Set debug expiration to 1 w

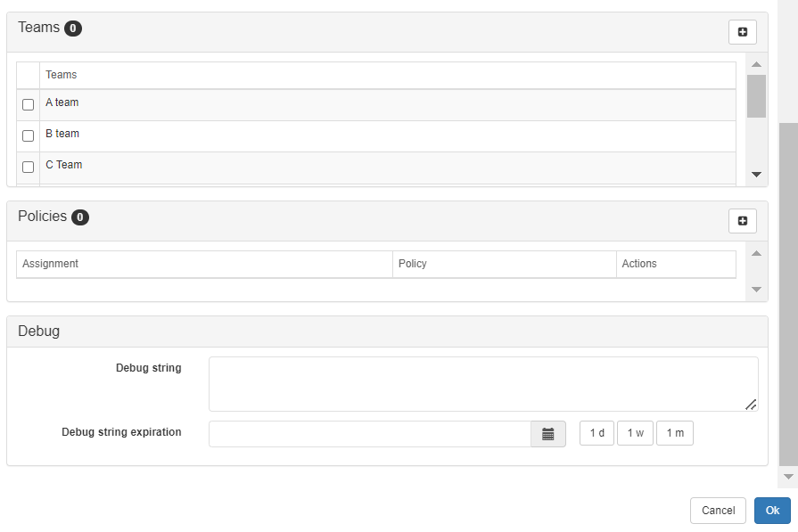pos(635,433)
